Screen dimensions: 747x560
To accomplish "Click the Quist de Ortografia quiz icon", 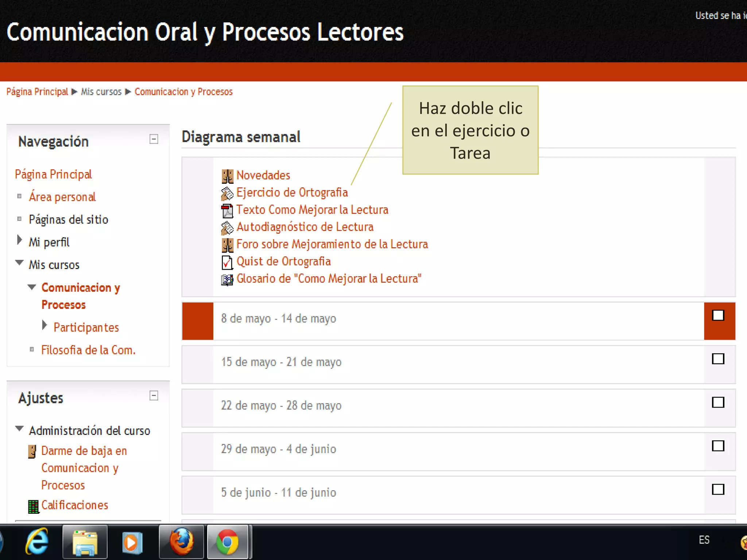I will pyautogui.click(x=227, y=262).
